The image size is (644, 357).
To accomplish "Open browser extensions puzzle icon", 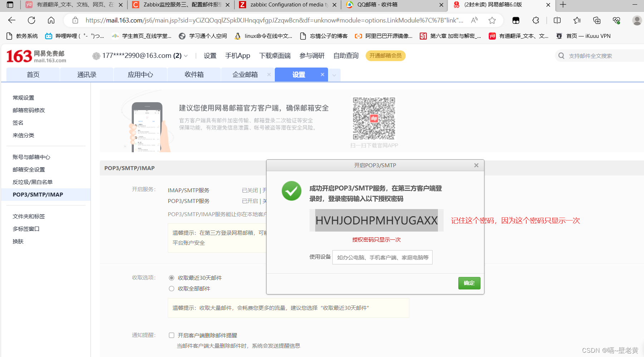I will [x=536, y=20].
